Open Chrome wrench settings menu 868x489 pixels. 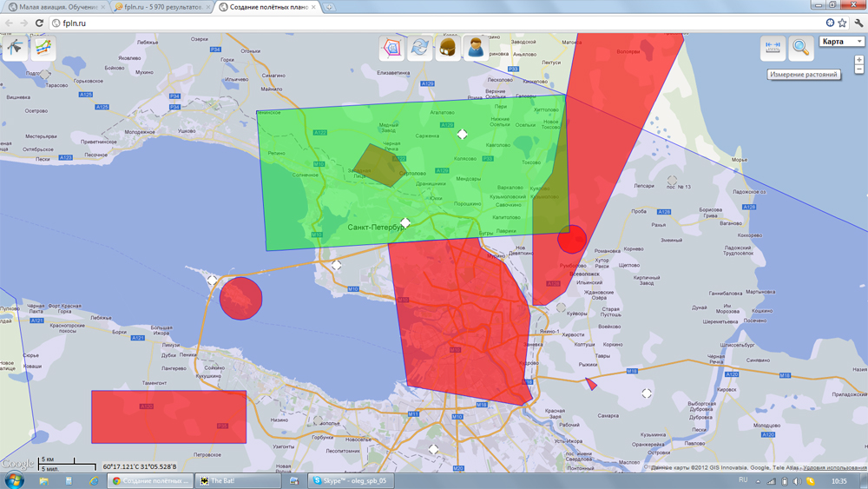click(x=858, y=23)
